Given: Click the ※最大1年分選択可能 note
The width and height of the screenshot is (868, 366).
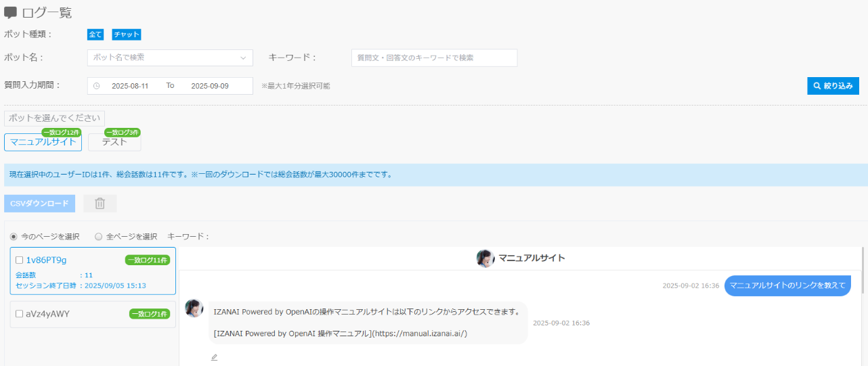Looking at the screenshot, I should 296,86.
